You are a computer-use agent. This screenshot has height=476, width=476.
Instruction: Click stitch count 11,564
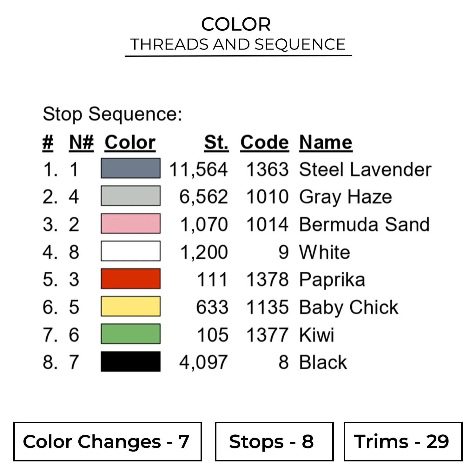[198, 169]
